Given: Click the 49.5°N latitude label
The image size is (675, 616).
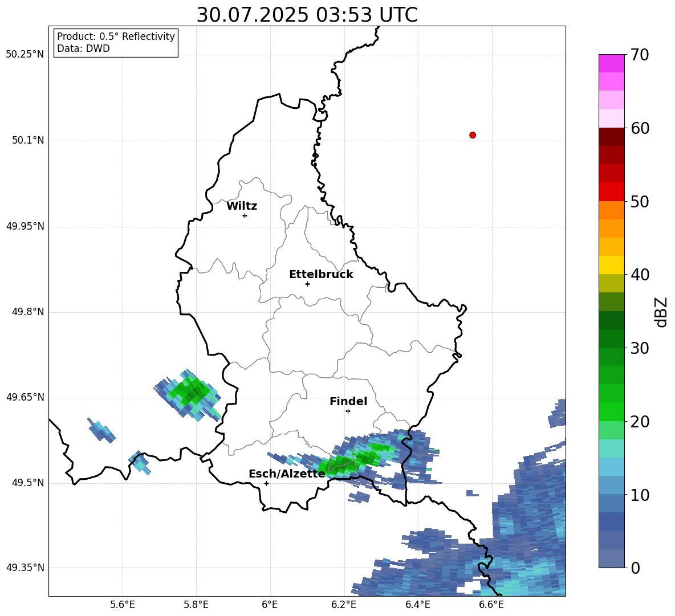Looking at the screenshot, I should [x=27, y=483].
